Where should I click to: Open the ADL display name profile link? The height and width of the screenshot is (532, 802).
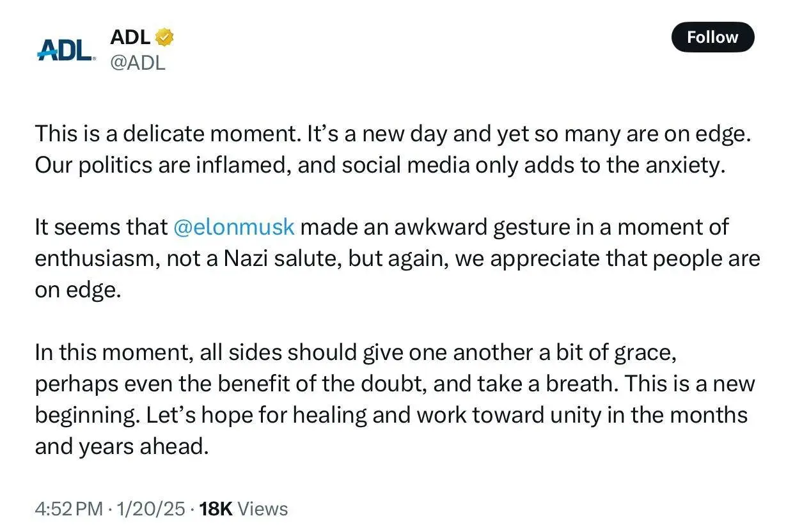[x=130, y=38]
